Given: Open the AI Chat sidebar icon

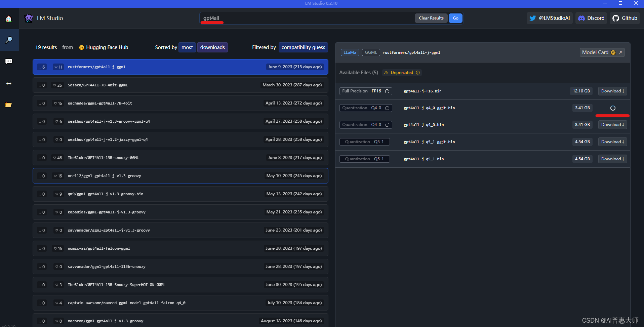Looking at the screenshot, I should point(9,61).
